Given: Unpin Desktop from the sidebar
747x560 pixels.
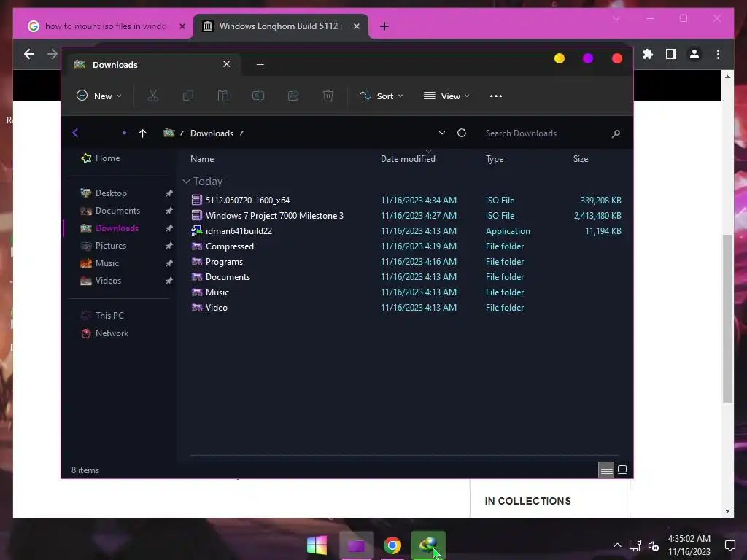Looking at the screenshot, I should 169,193.
